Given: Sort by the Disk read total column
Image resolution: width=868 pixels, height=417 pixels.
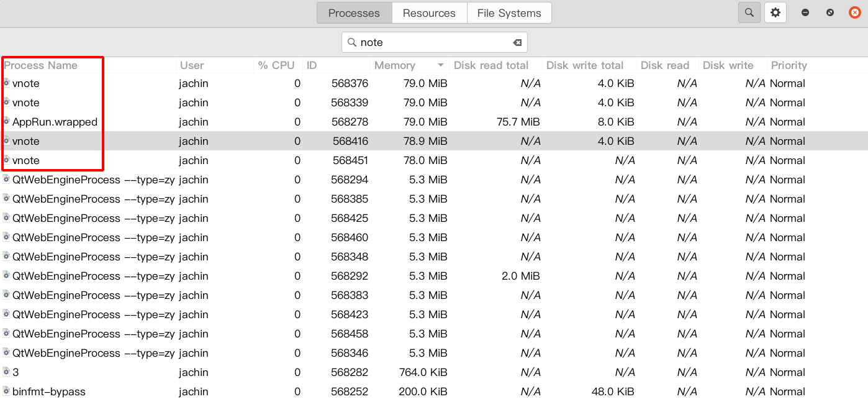Looking at the screenshot, I should (491, 65).
